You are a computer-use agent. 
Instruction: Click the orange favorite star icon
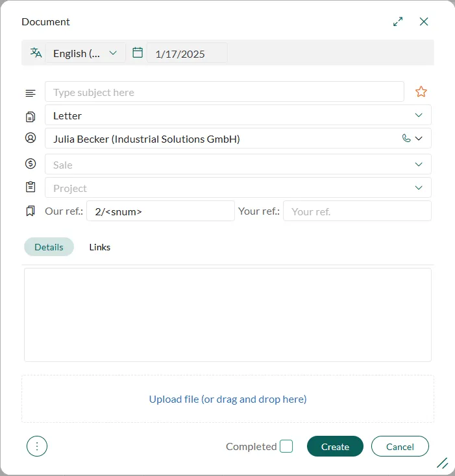pyautogui.click(x=421, y=91)
